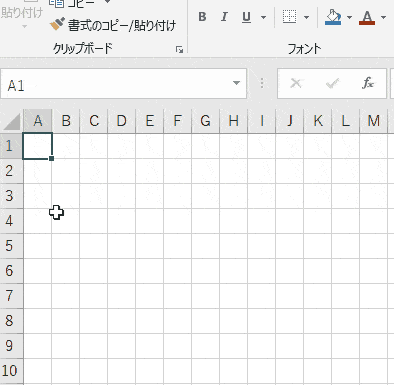The width and height of the screenshot is (394, 385).
Task: Select row 7 header
Action: point(11,296)
